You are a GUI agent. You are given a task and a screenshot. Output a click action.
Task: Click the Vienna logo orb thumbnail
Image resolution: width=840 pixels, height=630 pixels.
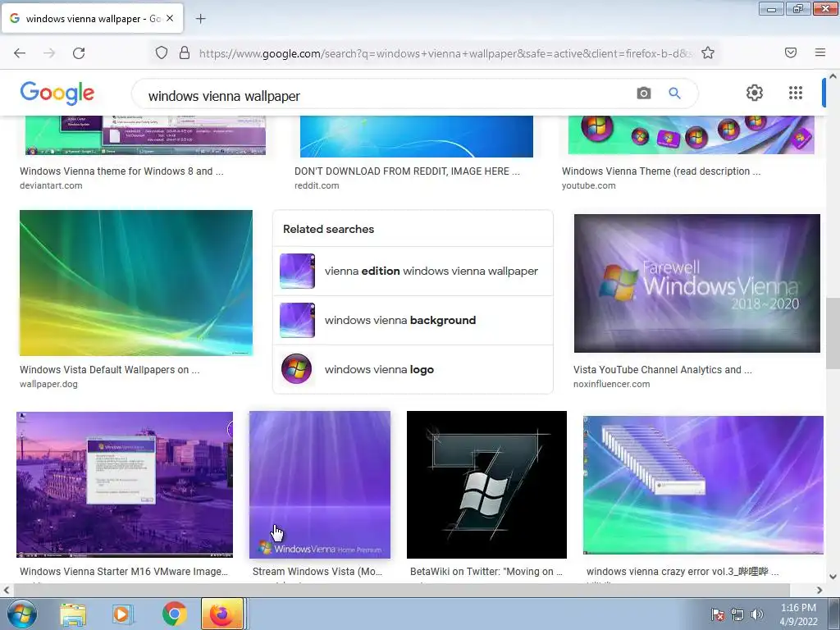[x=297, y=369]
